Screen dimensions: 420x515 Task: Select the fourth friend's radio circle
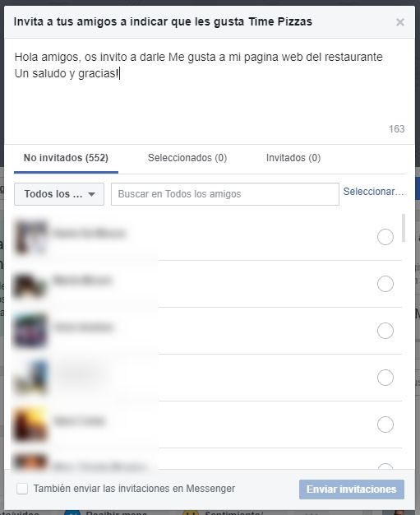(385, 378)
